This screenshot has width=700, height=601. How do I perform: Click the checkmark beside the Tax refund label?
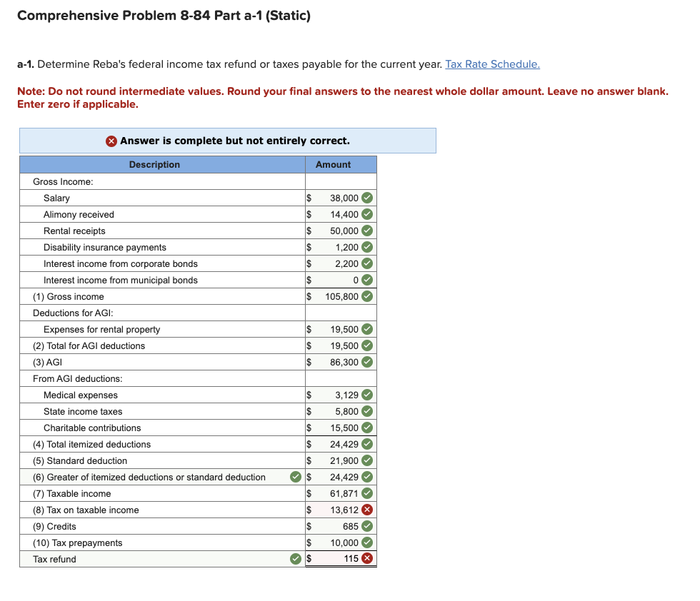[295, 559]
